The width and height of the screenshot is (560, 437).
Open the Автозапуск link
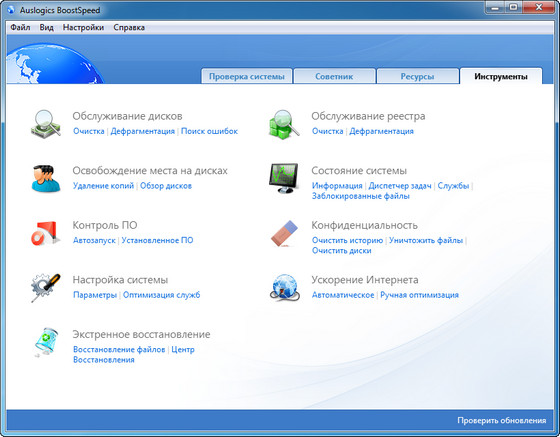pyautogui.click(x=94, y=240)
